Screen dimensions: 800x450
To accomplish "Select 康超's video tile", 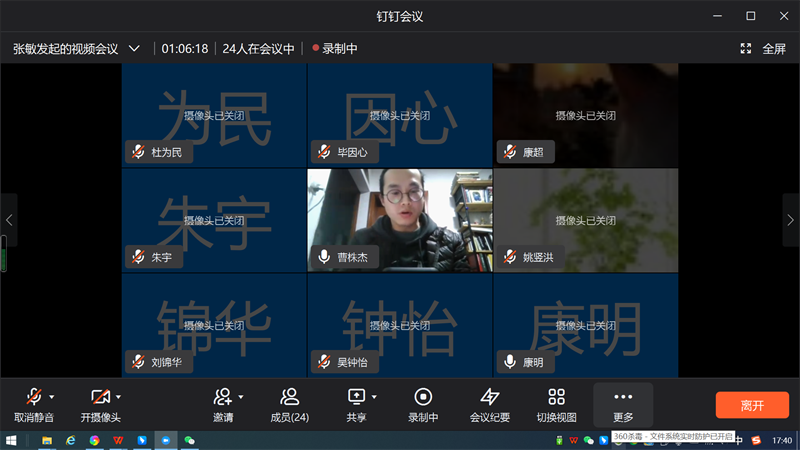I will 586,115.
